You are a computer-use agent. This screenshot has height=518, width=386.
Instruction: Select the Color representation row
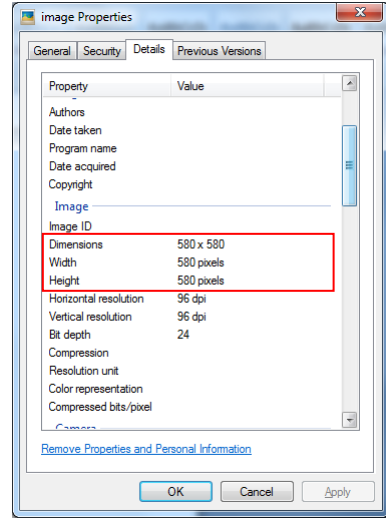[x=192, y=389]
